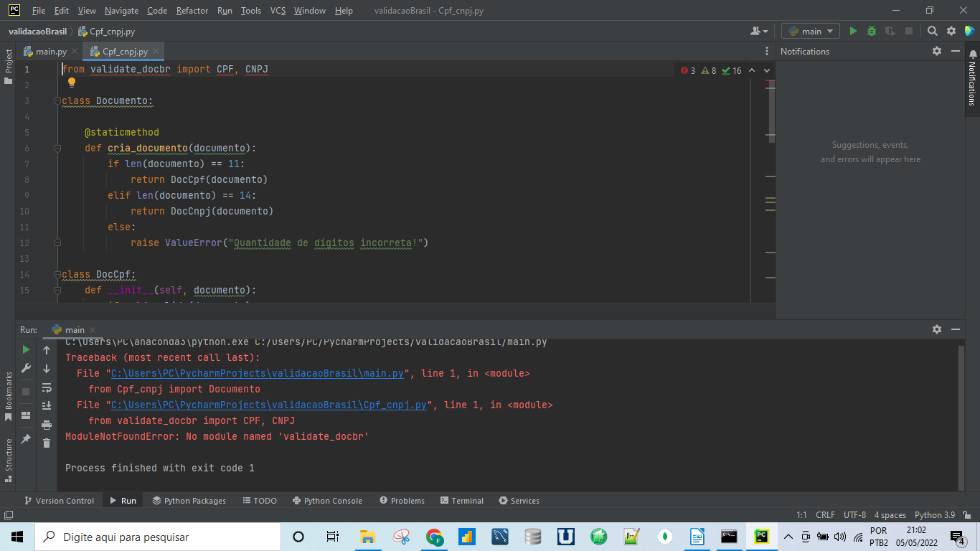This screenshot has width=980, height=551.
Task: Toggle scroll to end in Run console
Action: 47,405
